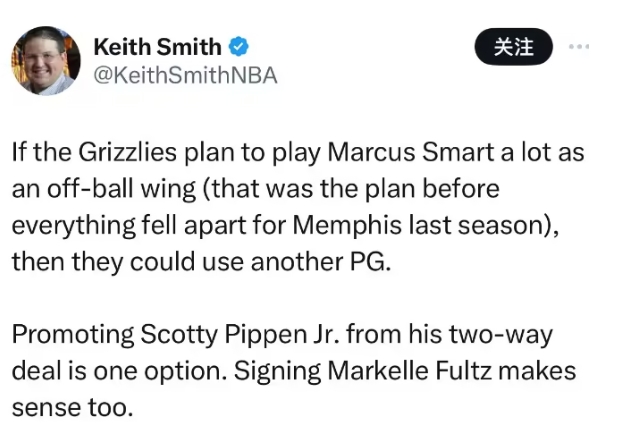The width and height of the screenshot is (617, 423).
Task: Click the Keith Smith display name
Action: (x=156, y=46)
